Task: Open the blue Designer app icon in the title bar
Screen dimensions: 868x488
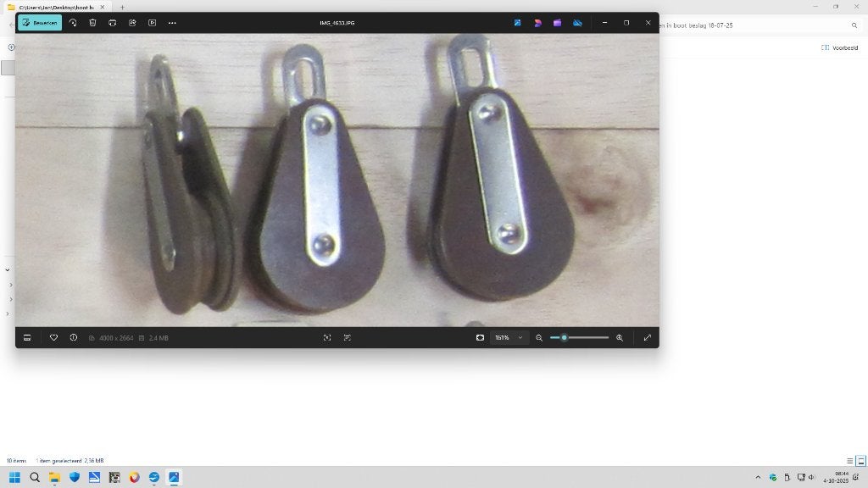Action: 518,23
